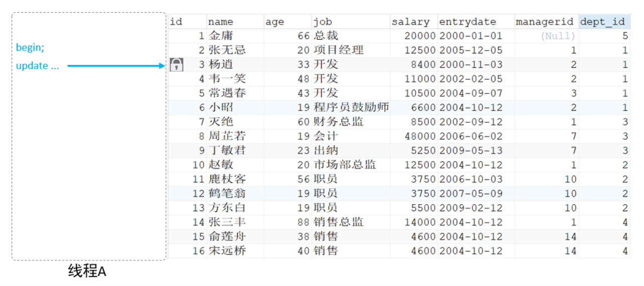Select the name cell 方东白
The image size is (644, 286).
(x=227, y=208)
